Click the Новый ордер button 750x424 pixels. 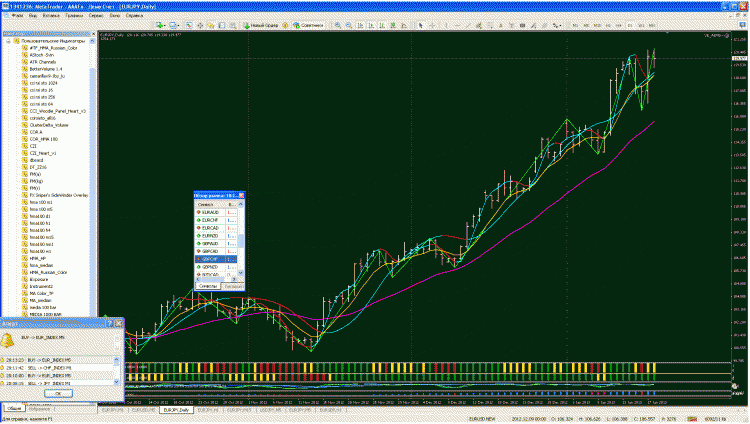pyautogui.click(x=261, y=25)
